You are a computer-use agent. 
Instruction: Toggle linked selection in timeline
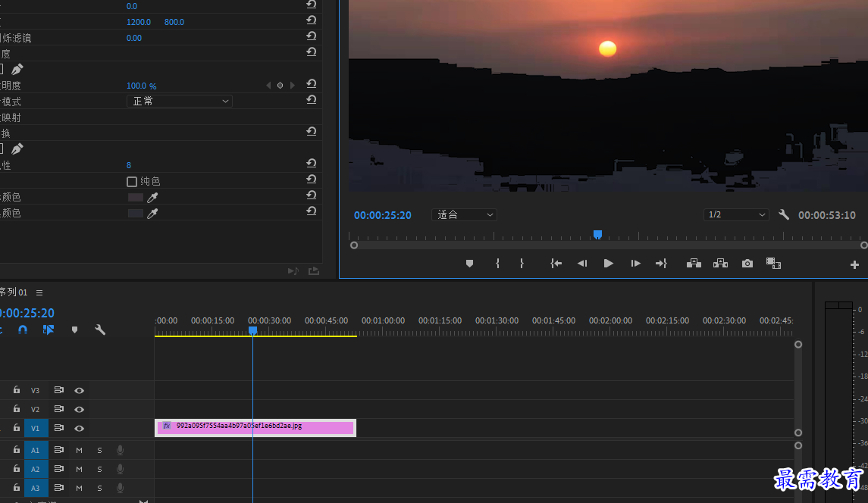[49, 330]
